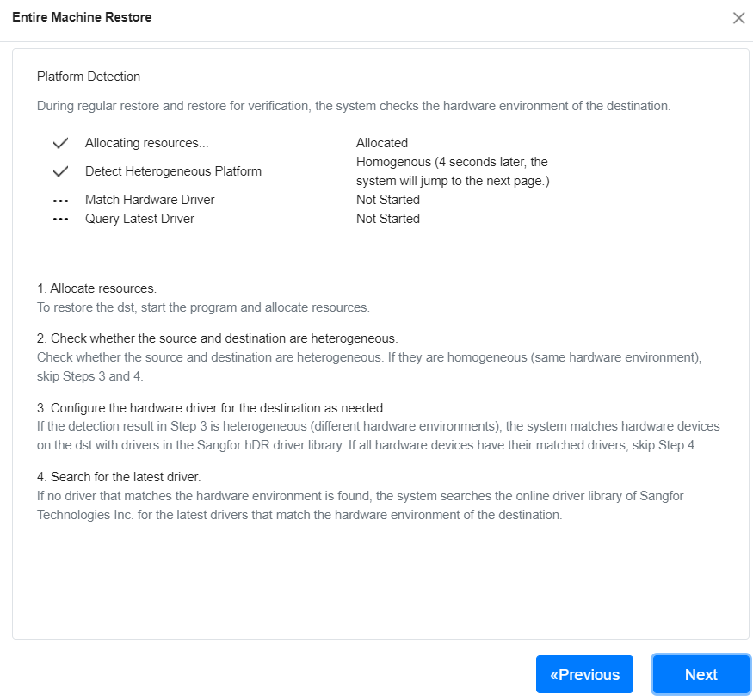Go to the next restore step

pos(701,674)
